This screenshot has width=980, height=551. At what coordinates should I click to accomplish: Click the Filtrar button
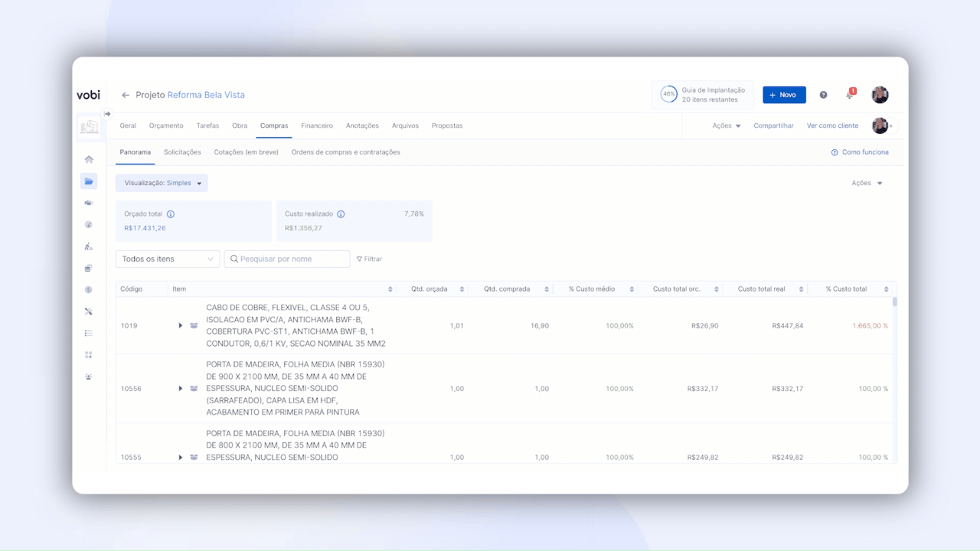369,259
